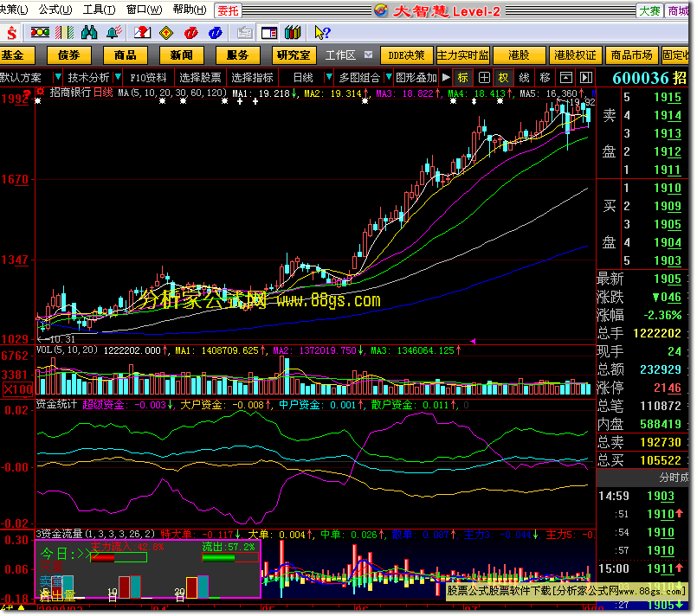Image resolution: width=697 pixels, height=616 pixels.
Task: Click the magenta triangle marker on price axis
Action: pos(473,341)
